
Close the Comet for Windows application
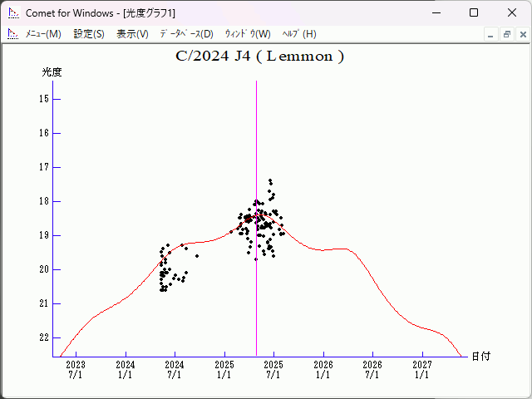(512, 12)
